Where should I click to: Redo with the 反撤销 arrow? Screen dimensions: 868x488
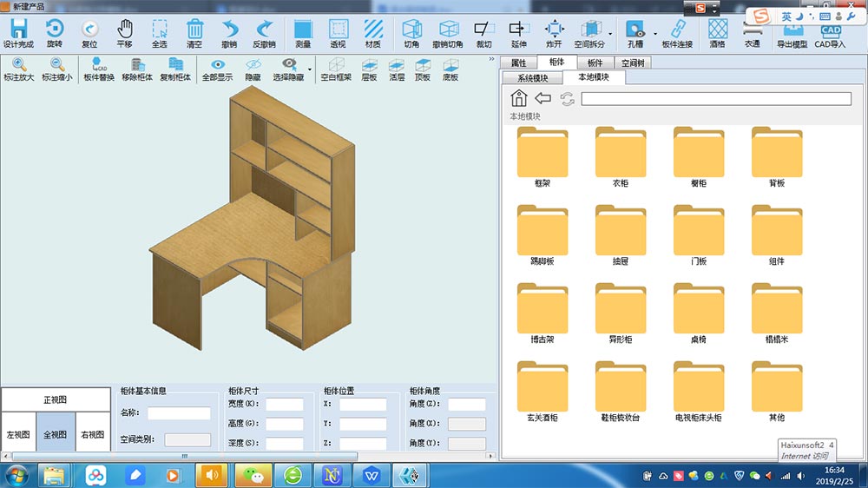tap(265, 29)
